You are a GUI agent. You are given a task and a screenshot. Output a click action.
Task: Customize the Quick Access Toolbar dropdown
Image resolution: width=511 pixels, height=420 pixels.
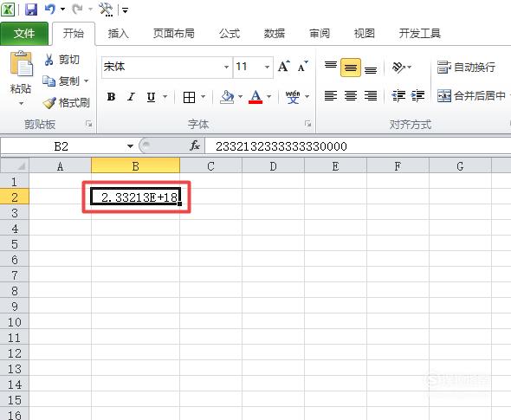point(125,10)
